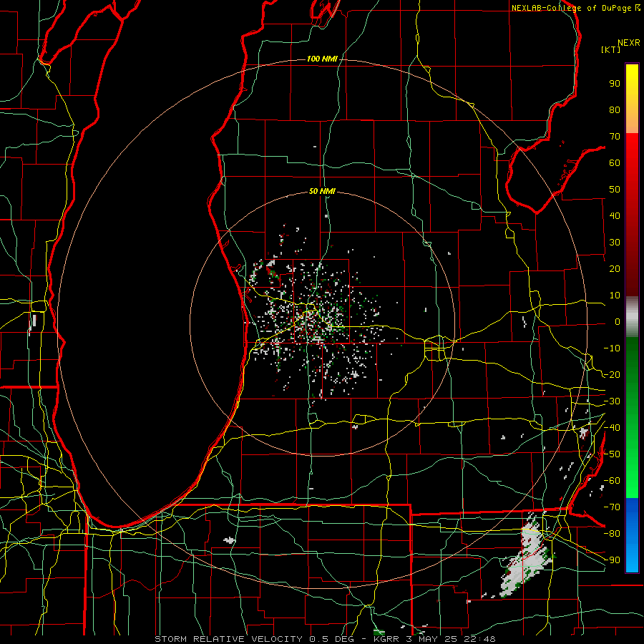The height and width of the screenshot is (644, 644).
Task: Click the 90 value on the velocity scale
Action: tap(615, 84)
